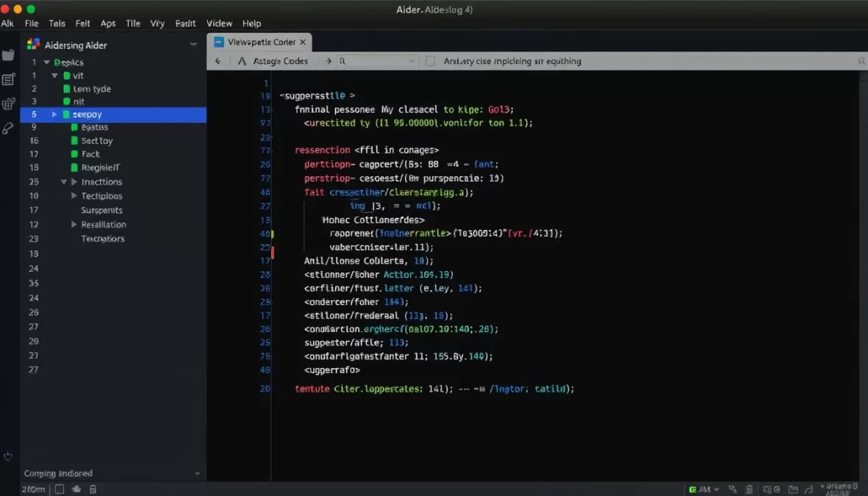868x496 pixels.
Task: Click the refresh icon at bottom of activity bar
Action: [8, 456]
